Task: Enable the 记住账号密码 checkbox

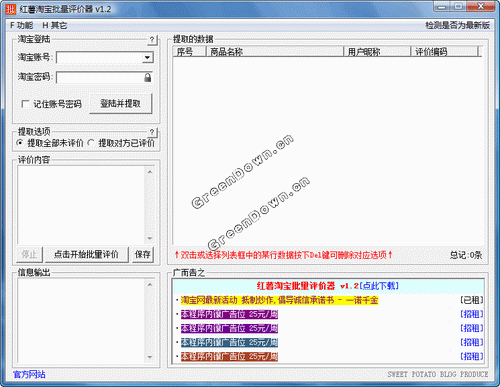Action: click(25, 104)
